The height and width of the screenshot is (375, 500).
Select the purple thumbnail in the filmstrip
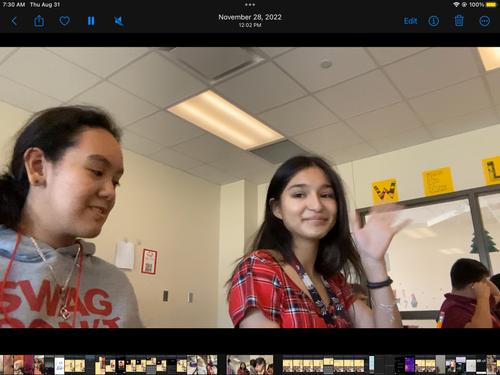409,364
